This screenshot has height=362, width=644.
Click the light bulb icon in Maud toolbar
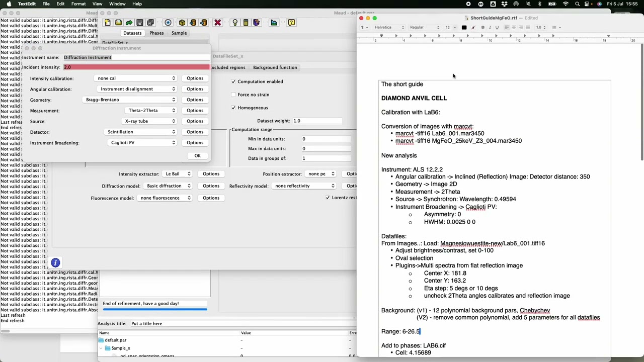[x=235, y=23]
